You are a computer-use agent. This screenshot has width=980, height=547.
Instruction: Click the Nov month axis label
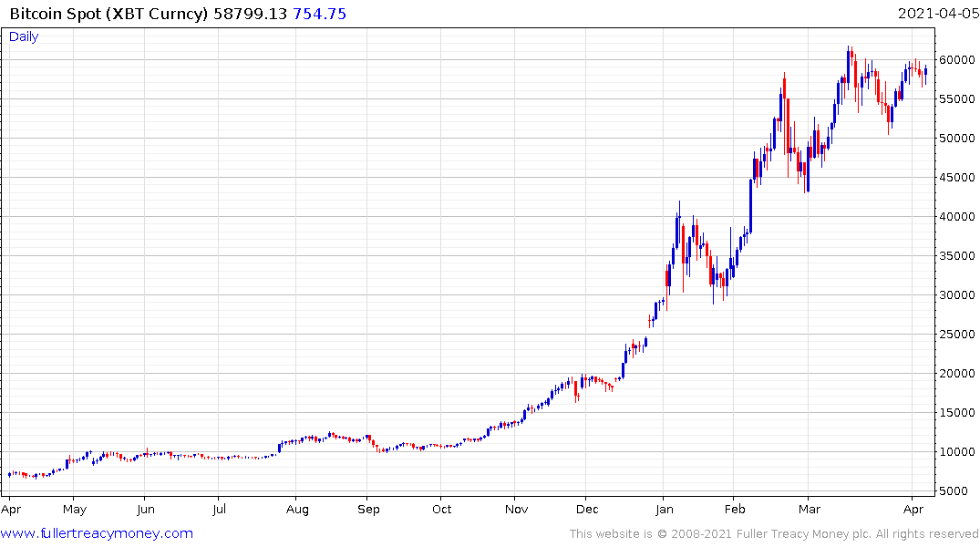click(x=516, y=510)
